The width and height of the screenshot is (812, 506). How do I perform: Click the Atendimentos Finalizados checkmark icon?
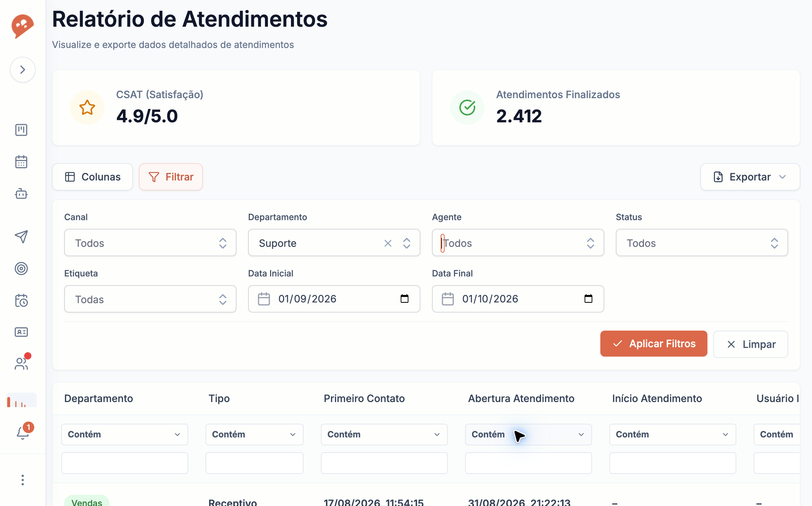pyautogui.click(x=467, y=108)
